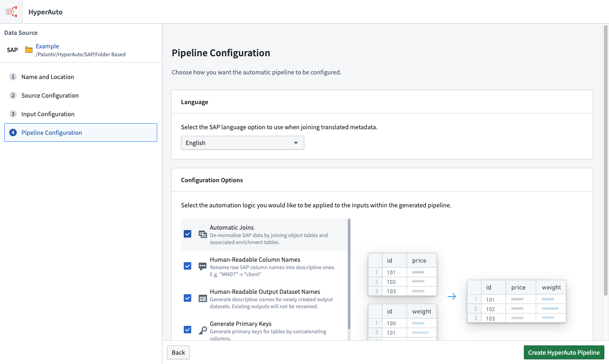This screenshot has height=364, width=609.
Task: Click the SAP source label
Action: point(13,50)
